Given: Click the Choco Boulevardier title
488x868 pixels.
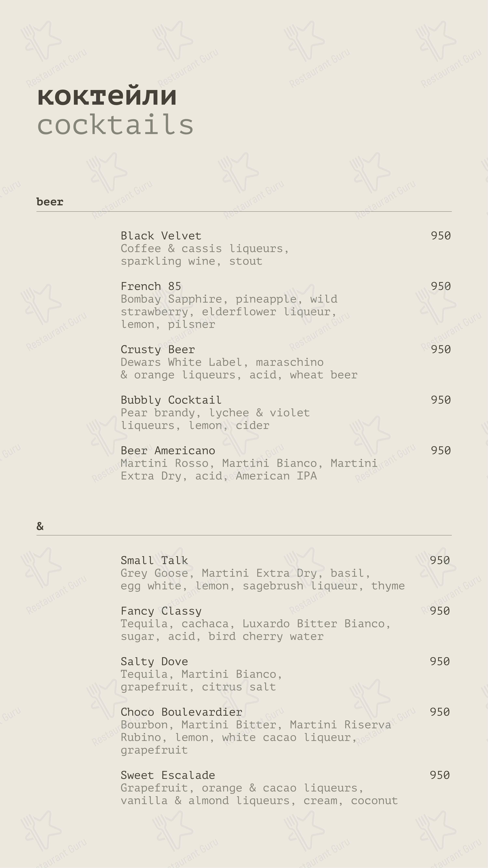Looking at the screenshot, I should [x=181, y=712].
